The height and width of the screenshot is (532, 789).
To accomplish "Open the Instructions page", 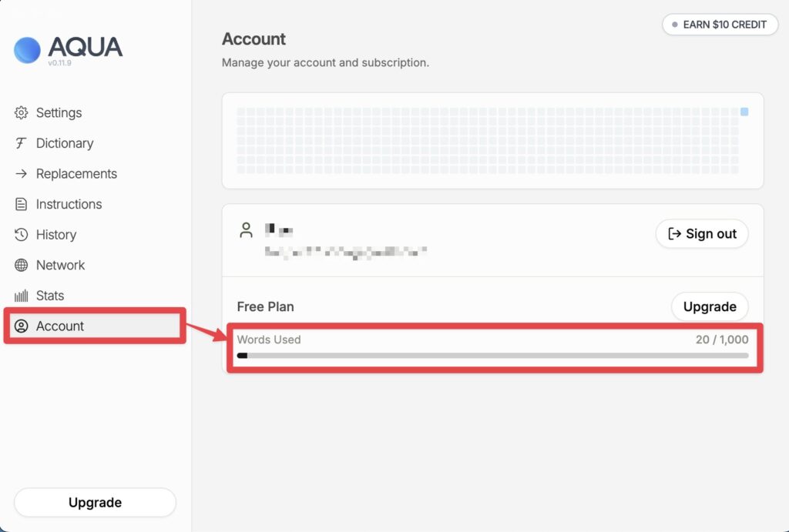I will pos(69,204).
